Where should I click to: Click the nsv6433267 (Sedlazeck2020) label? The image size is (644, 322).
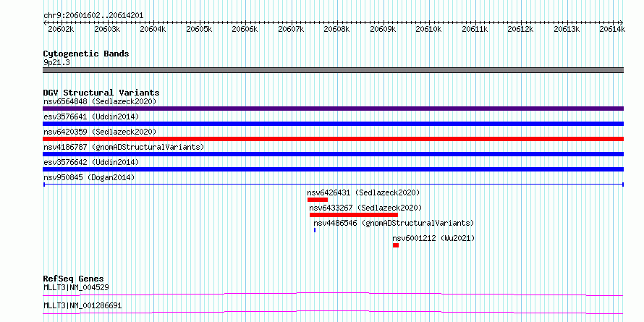point(365,208)
